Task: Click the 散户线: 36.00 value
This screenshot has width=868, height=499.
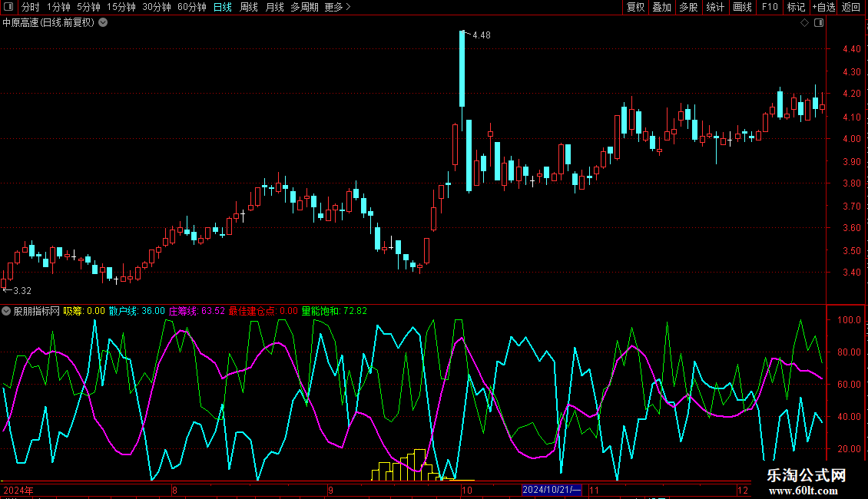Action: coord(137,311)
